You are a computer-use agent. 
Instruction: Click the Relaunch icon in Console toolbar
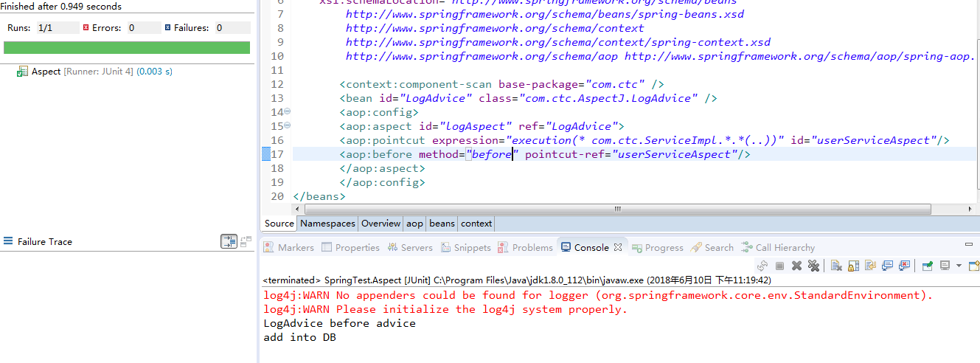click(762, 266)
